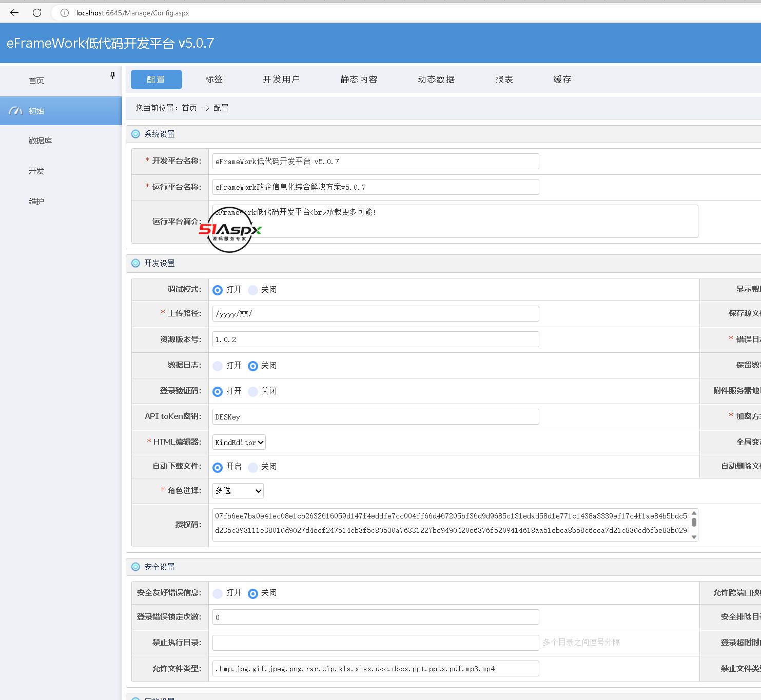Viewport: 761px width, 700px height.
Task: Enable 数据日志 with 打开 radio
Action: click(218, 366)
